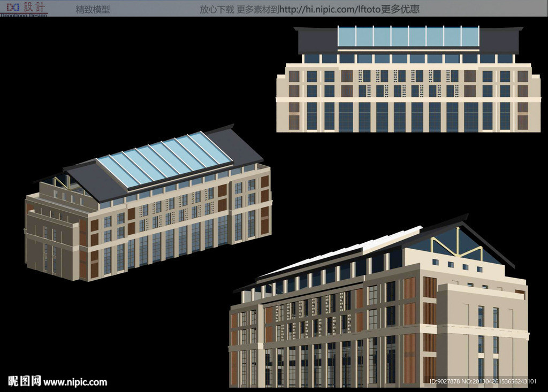Screen dimensions: 548x392
Task: Select the aerial view building with glass roof
Action: [x=148, y=203]
